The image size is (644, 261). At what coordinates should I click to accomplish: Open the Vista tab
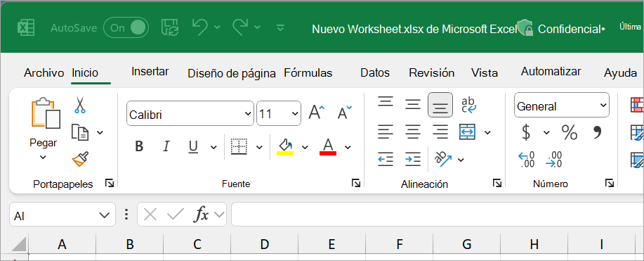pos(485,73)
